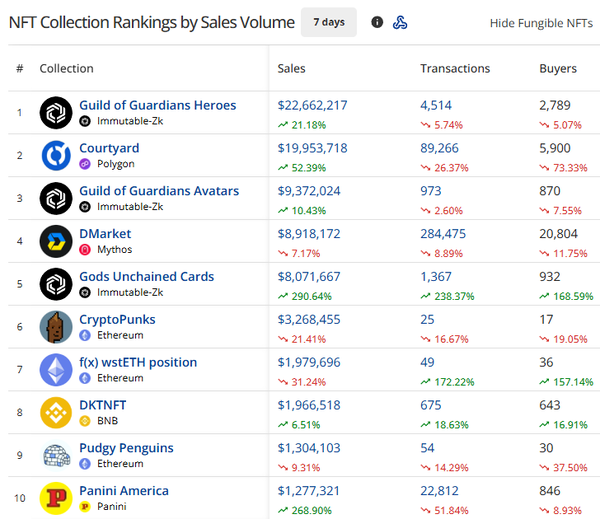Click sales value $22,662,217
Screen dimensions: 600x519
312,105
